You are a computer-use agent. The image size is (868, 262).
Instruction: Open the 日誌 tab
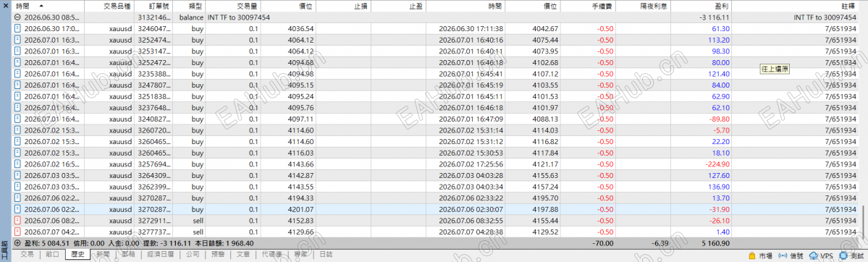(326, 255)
